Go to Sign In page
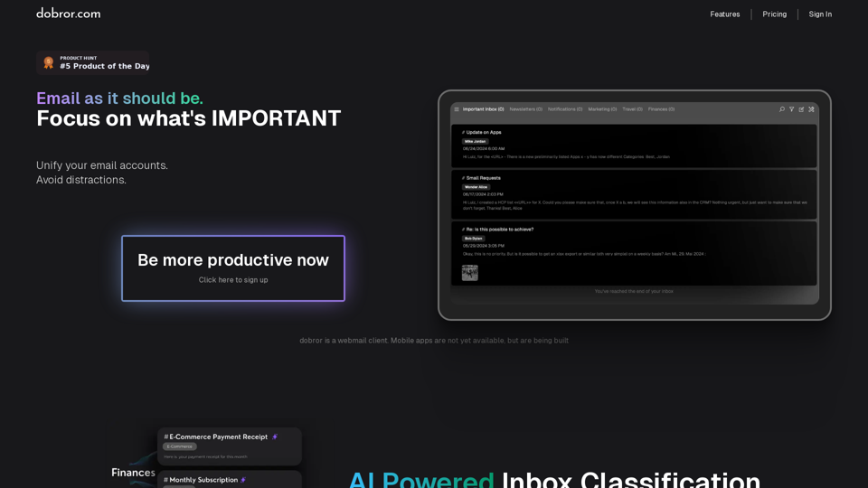The width and height of the screenshot is (868, 488). pyautogui.click(x=820, y=14)
